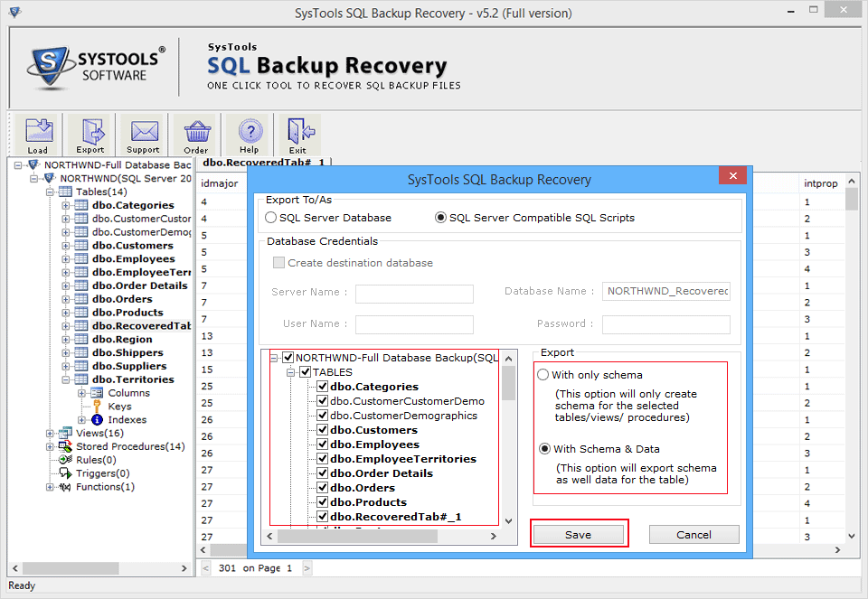Click into the Database Name field

click(666, 292)
